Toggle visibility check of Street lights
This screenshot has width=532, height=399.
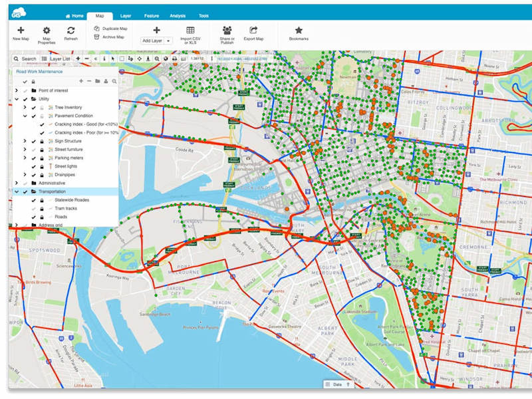[34, 167]
